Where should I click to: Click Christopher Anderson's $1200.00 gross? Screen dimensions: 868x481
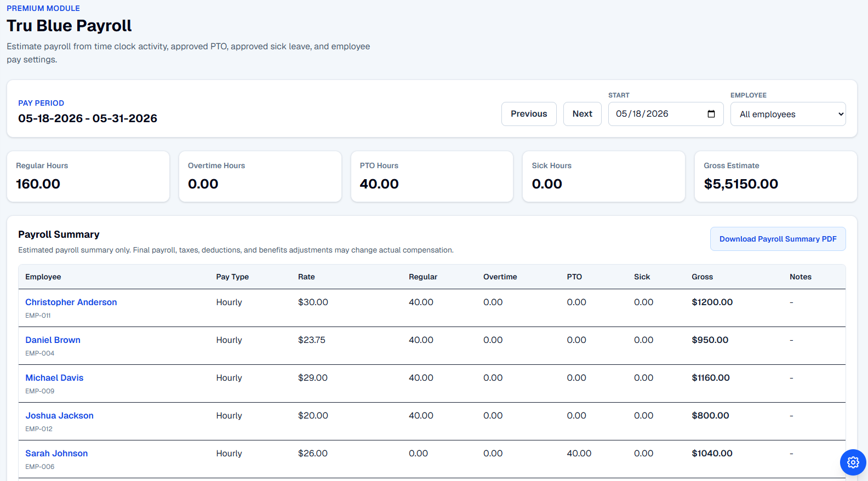click(712, 302)
